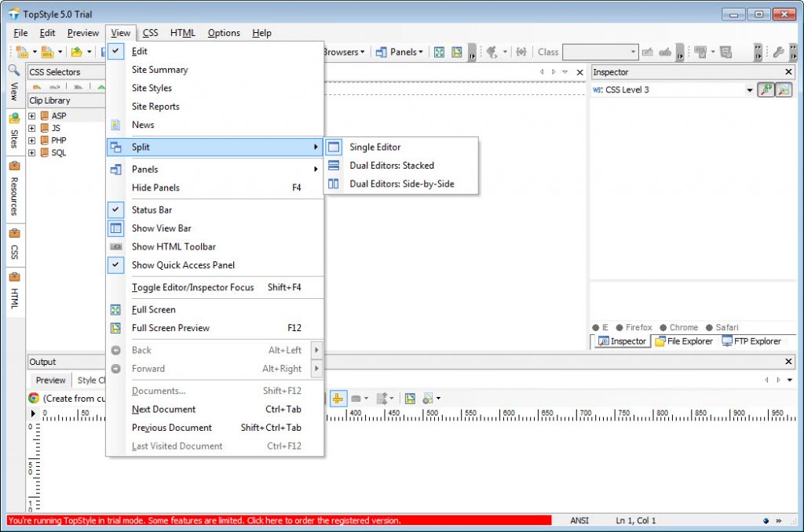This screenshot has height=532, width=804.
Task: Click the Sites icon in the left sidebar
Action: click(x=14, y=119)
